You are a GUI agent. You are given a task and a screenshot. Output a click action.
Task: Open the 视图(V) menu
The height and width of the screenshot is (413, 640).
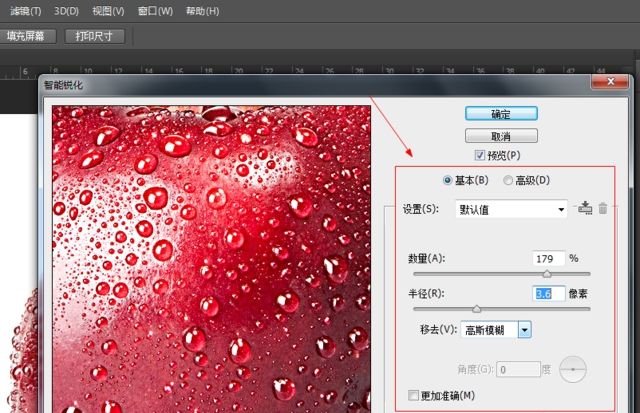click(x=108, y=11)
